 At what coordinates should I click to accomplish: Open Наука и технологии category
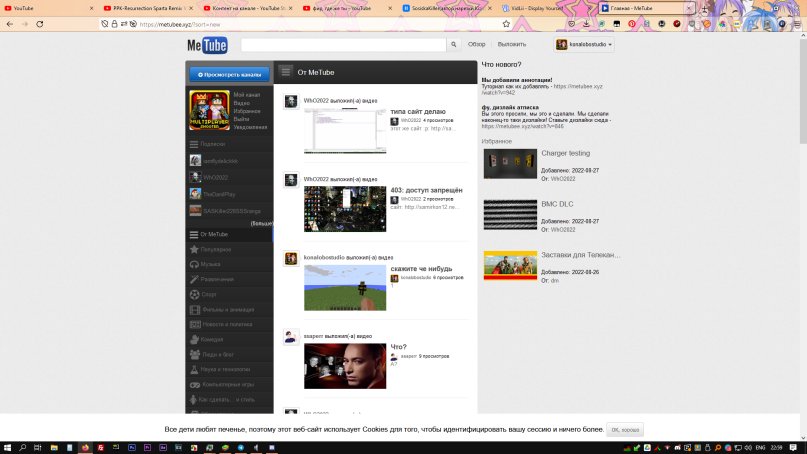click(x=223, y=369)
